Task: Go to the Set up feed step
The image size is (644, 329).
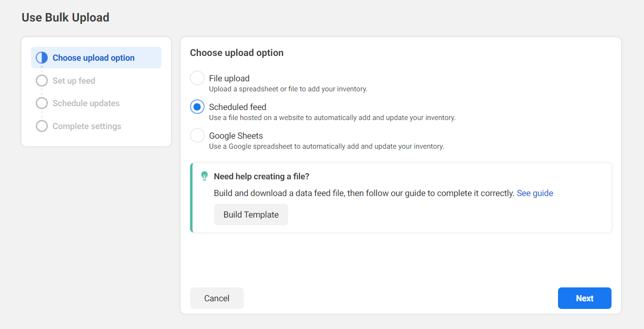Action: pos(74,81)
